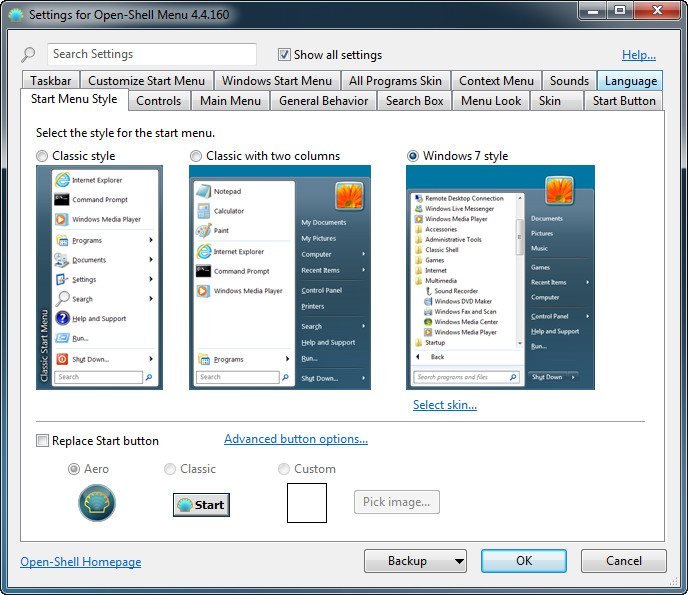Open the Customize Start Menu tab
Viewport: 688px width, 595px height.
click(x=147, y=81)
